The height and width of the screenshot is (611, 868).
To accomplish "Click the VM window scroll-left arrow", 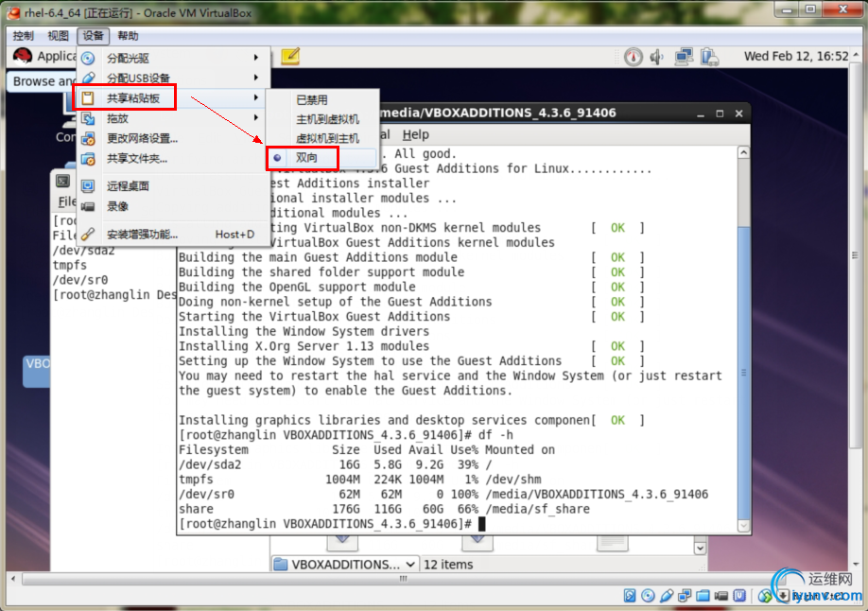I will pos(13,578).
